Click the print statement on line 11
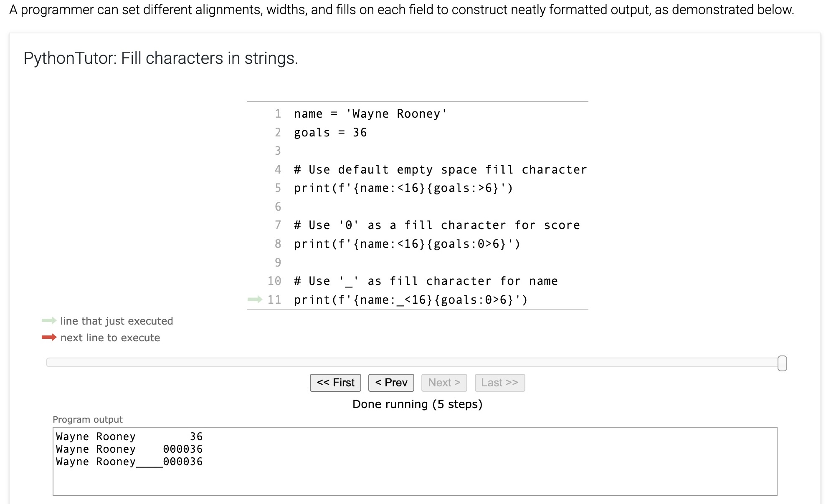This screenshot has width=826, height=504. point(410,300)
